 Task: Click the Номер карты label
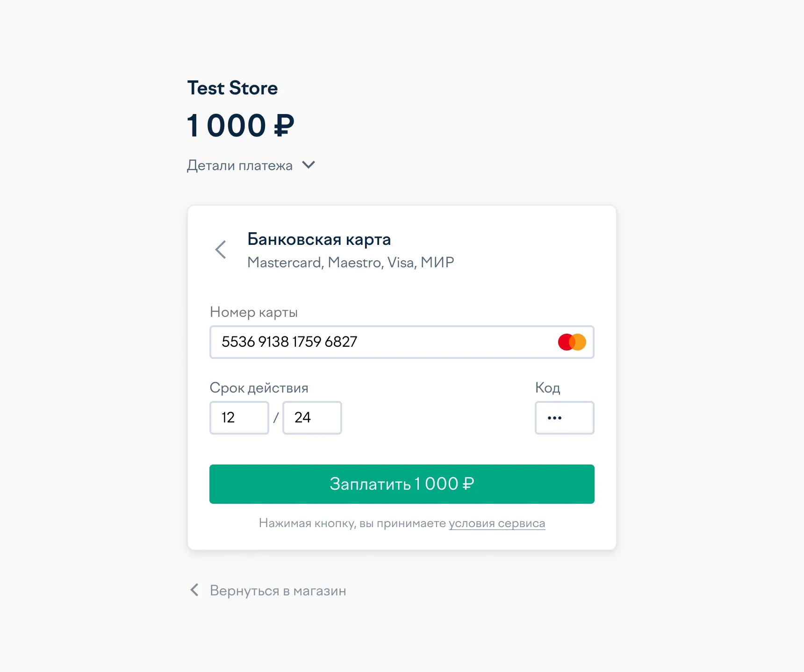[254, 312]
